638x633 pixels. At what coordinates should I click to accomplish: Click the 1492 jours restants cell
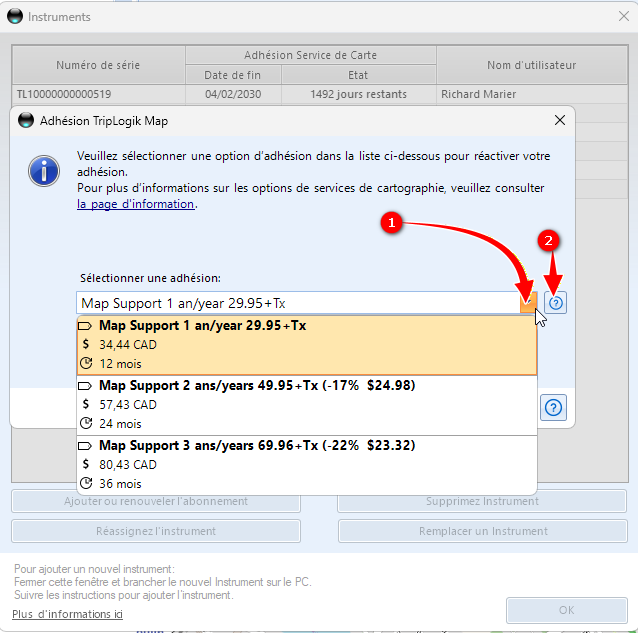[x=358, y=94]
